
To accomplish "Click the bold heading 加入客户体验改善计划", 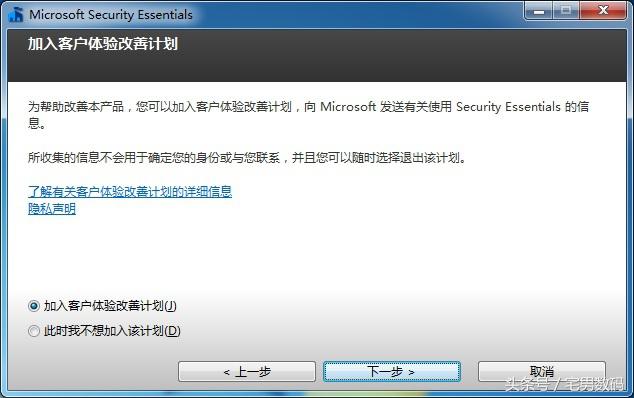I will point(103,44).
